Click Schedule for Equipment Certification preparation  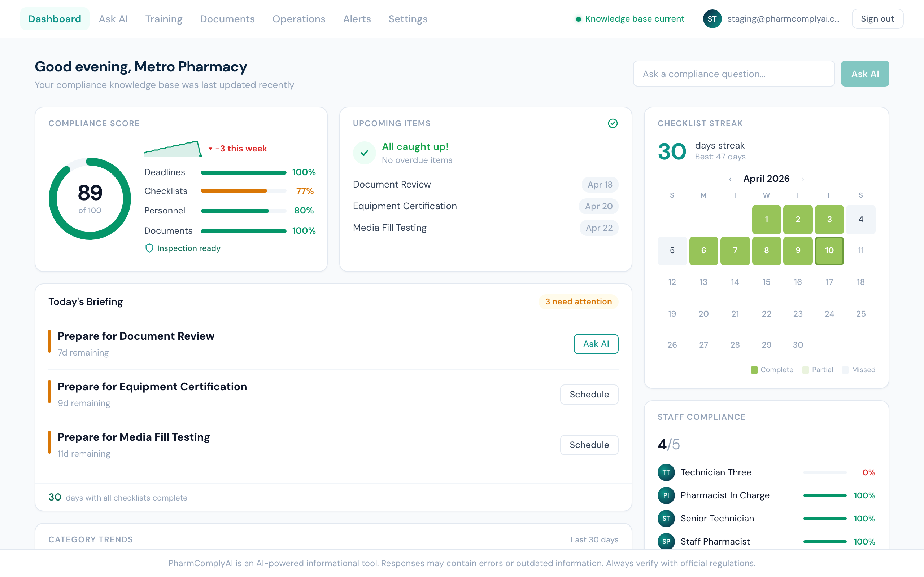coord(589,394)
